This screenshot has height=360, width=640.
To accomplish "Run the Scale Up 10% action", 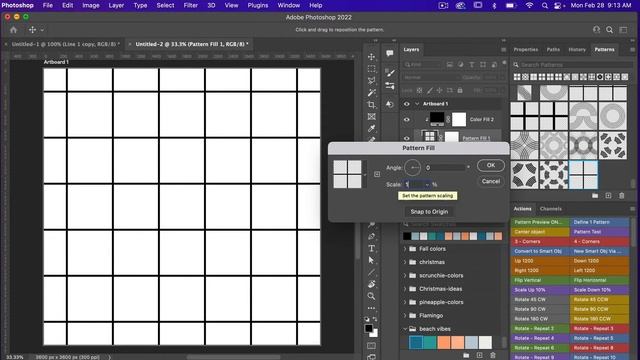I will pos(540,290).
